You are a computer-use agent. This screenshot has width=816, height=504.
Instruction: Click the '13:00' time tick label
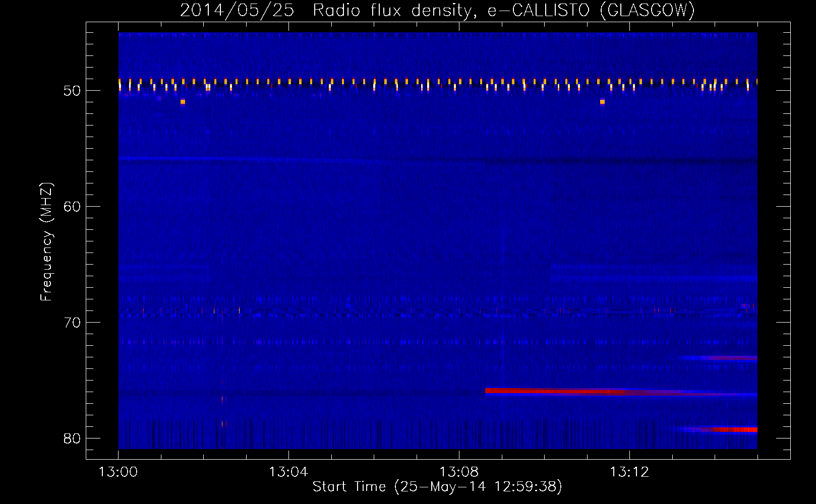pos(118,472)
